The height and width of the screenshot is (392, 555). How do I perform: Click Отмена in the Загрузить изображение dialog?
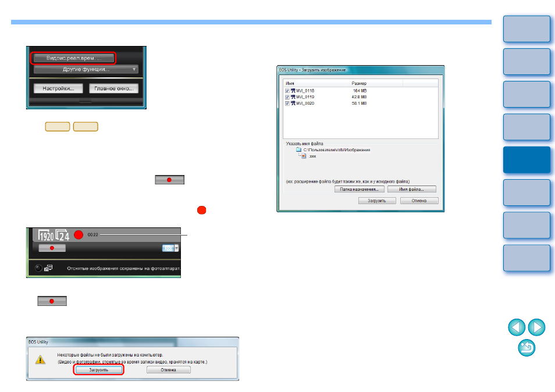pyautogui.click(x=419, y=201)
